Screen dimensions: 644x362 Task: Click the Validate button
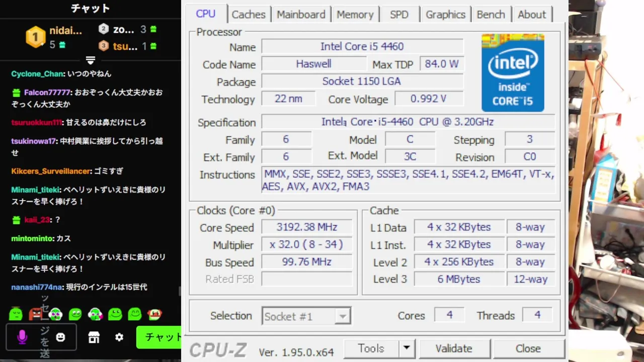454,348
